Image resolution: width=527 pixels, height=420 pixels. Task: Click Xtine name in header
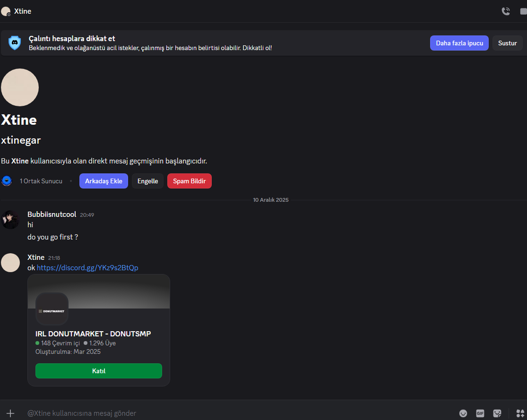(23, 11)
